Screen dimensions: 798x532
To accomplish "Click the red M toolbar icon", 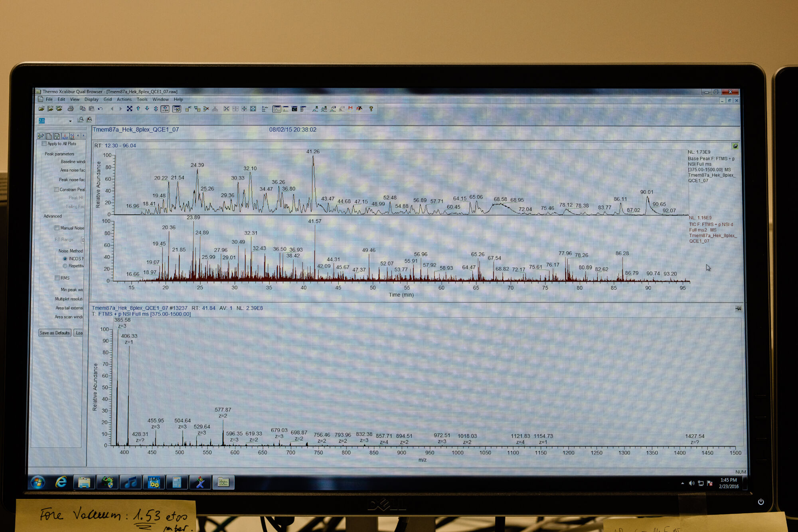I will [x=350, y=108].
